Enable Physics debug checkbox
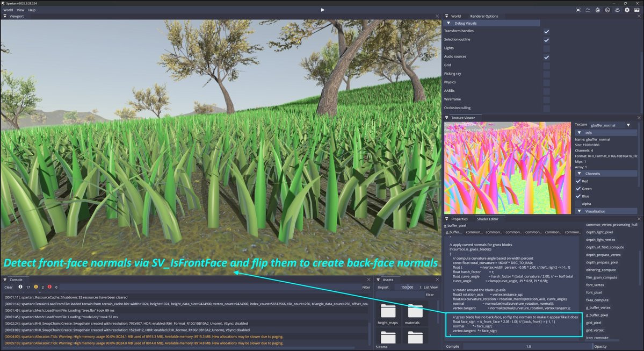The width and height of the screenshot is (644, 351). point(546,83)
